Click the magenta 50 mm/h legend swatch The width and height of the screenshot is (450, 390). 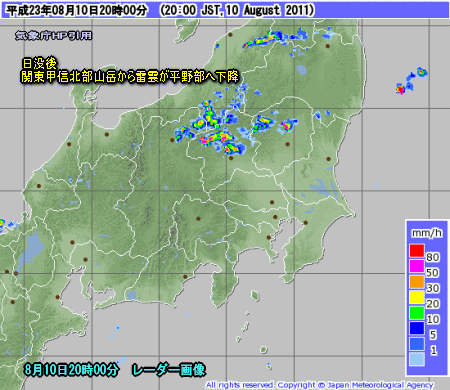pyautogui.click(x=417, y=266)
